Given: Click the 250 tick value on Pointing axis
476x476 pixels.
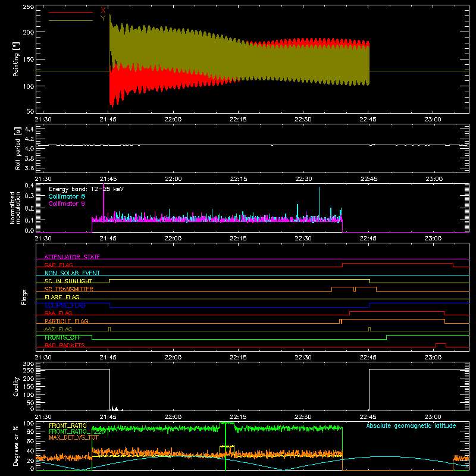Looking at the screenshot, I should tap(29, 7).
